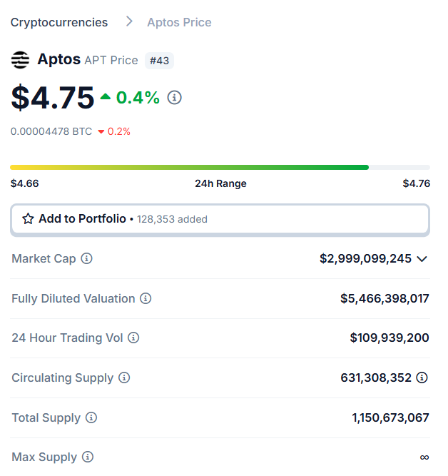Expand the Market Cap value chevron

point(422,259)
